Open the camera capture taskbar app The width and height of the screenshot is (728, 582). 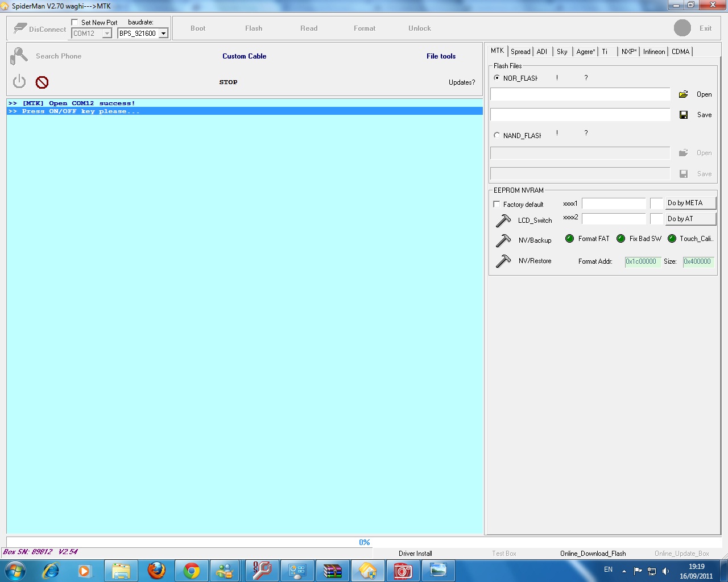coord(403,571)
